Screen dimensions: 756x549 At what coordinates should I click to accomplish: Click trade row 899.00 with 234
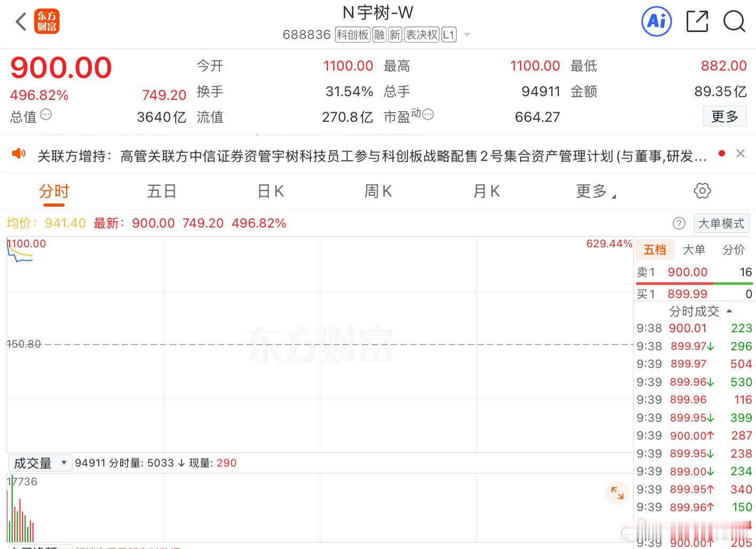(694, 471)
